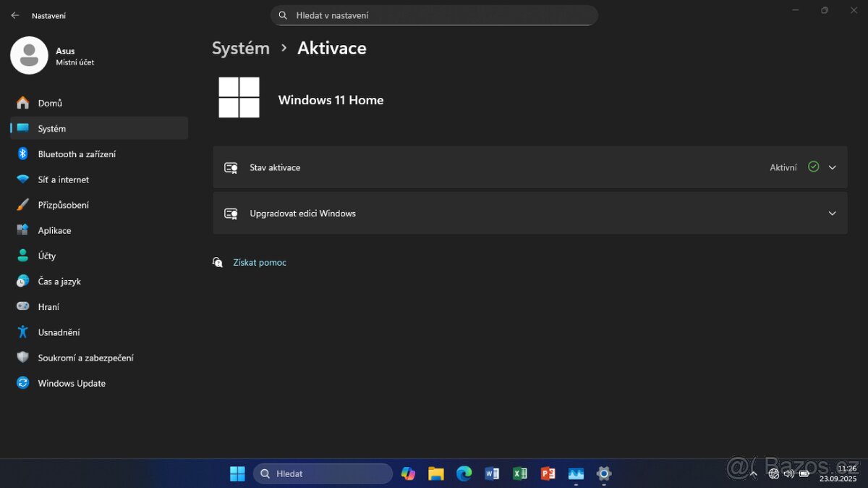This screenshot has height=488, width=868.
Task: Launch Word from the taskbar
Action: point(492,473)
